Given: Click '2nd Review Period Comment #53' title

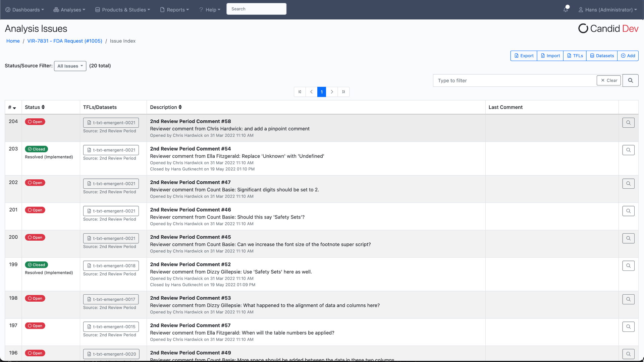Looking at the screenshot, I should (x=191, y=298).
